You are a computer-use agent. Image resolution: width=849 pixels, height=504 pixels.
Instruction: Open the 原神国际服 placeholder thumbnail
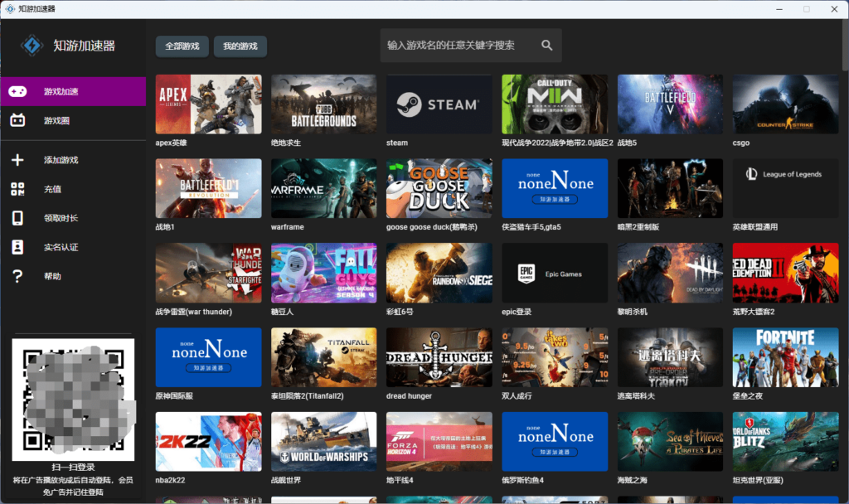click(208, 357)
